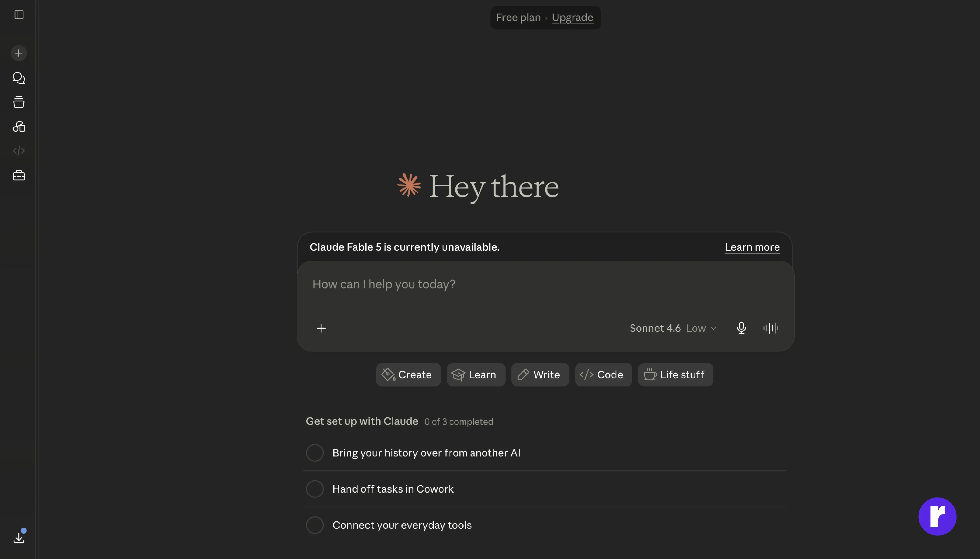980x559 pixels.
Task: Check 'Bring your history over' circle
Action: pyautogui.click(x=315, y=453)
